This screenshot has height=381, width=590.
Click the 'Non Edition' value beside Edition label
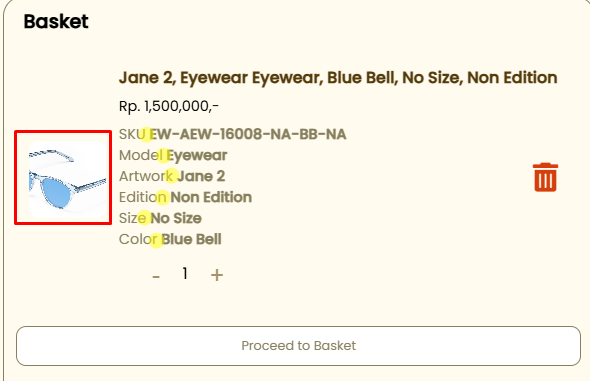211,197
